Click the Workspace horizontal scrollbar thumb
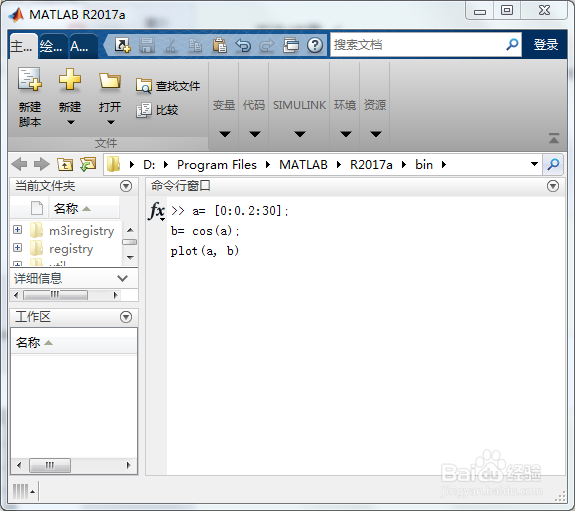Screen dimensions: 575x511 pos(50,466)
